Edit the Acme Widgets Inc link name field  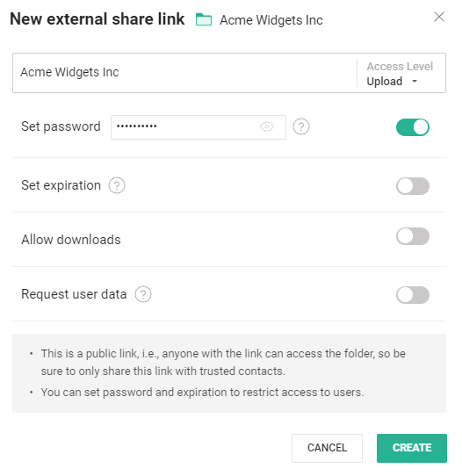tap(185, 73)
